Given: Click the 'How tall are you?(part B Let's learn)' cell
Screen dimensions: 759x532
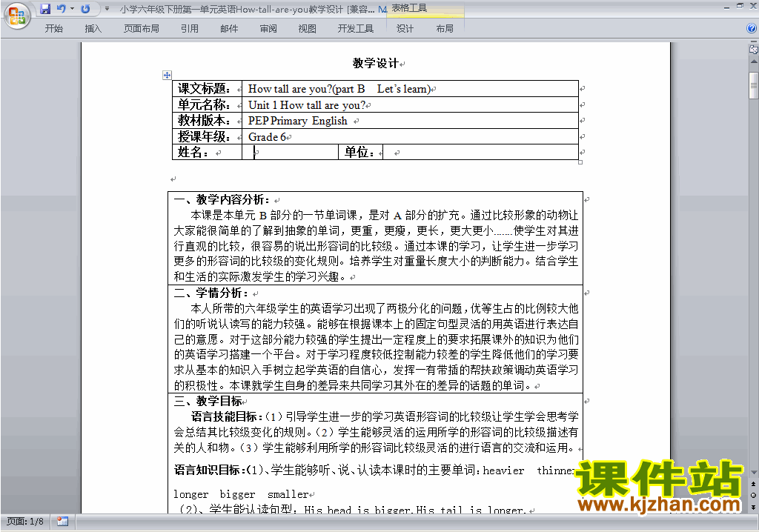Looking at the screenshot, I should click(411, 89).
